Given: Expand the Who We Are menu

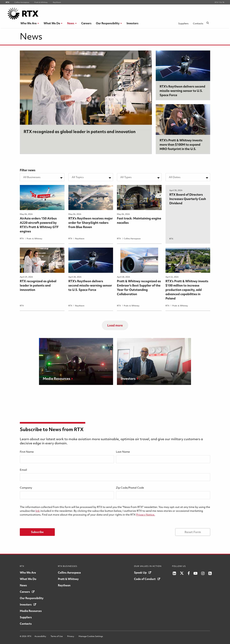Looking at the screenshot, I should [x=30, y=23].
